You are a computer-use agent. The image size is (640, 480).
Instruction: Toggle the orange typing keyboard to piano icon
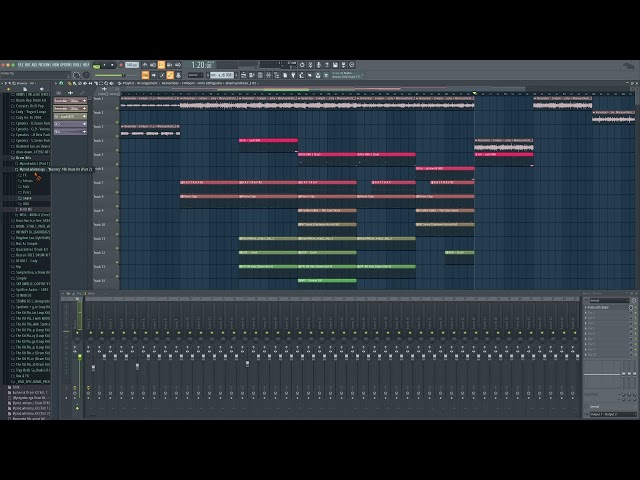(x=145, y=75)
